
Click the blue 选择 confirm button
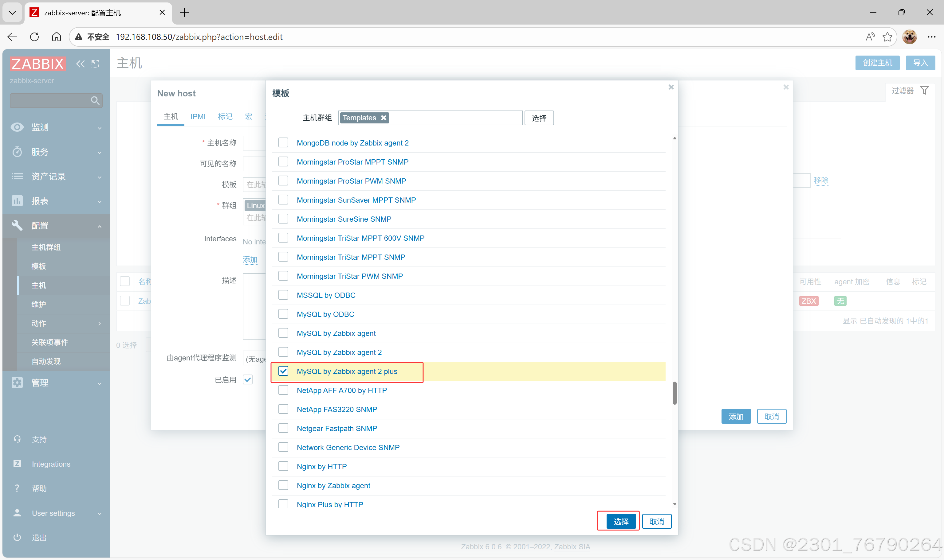pos(621,522)
